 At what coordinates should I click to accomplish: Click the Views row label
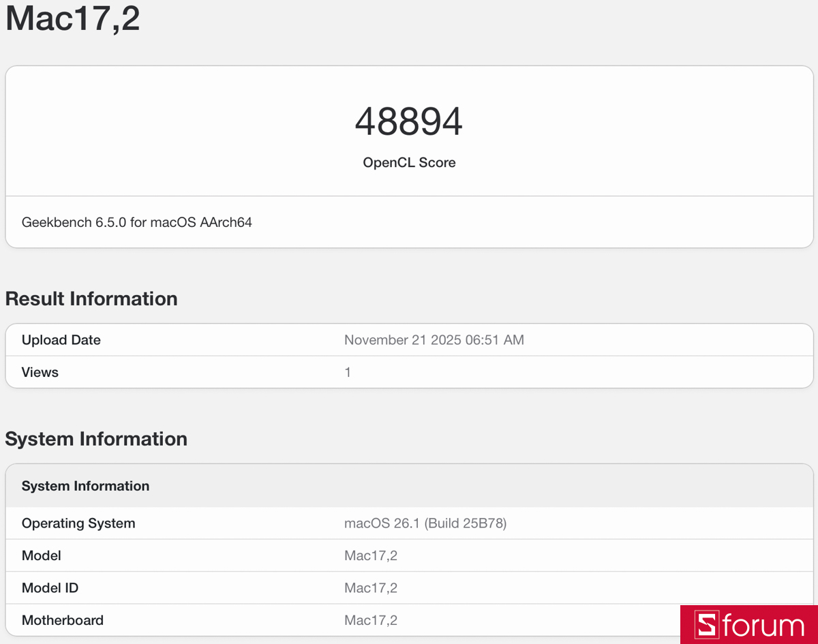(x=40, y=372)
